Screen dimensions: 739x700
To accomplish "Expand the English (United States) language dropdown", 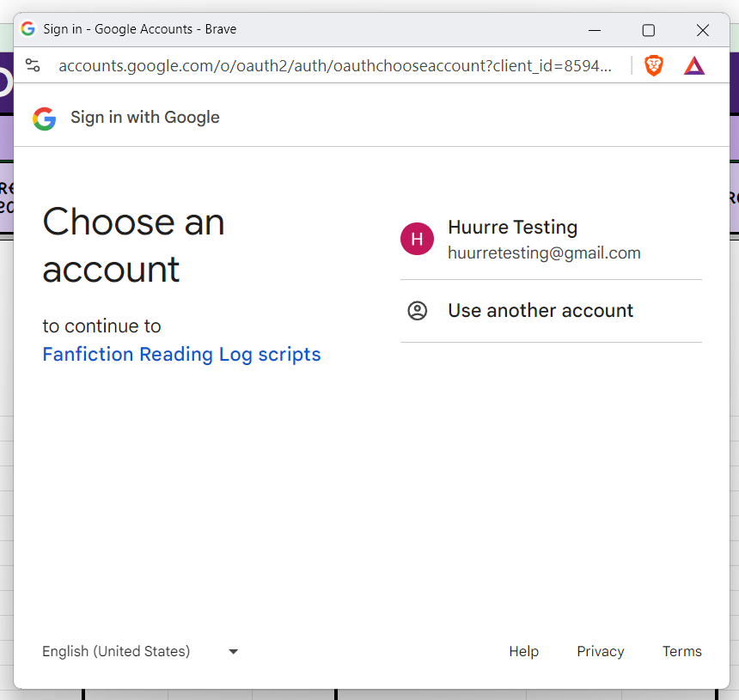I will coord(140,651).
